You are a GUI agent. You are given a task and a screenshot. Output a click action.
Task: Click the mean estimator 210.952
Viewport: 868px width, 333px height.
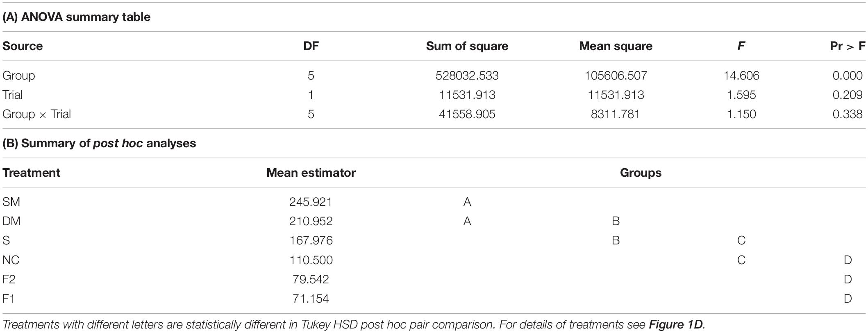[311, 221]
